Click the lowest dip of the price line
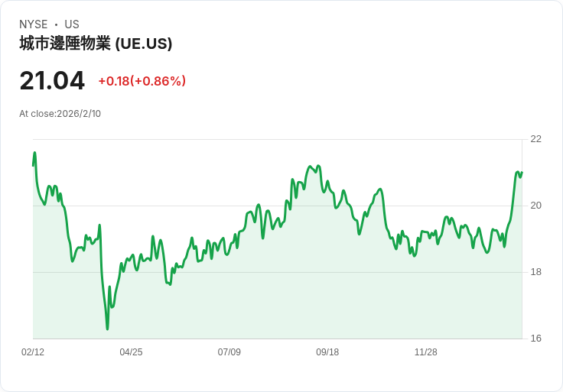The image size is (563, 392). pyautogui.click(x=107, y=329)
